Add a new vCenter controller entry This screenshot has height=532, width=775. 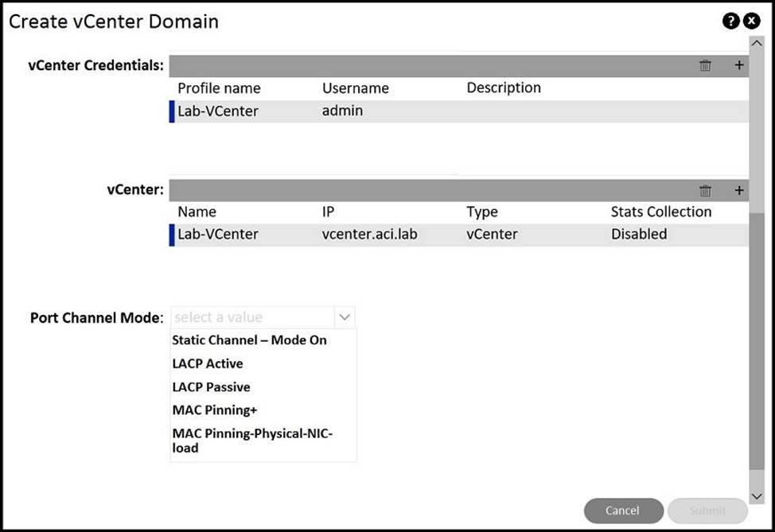[x=738, y=190]
